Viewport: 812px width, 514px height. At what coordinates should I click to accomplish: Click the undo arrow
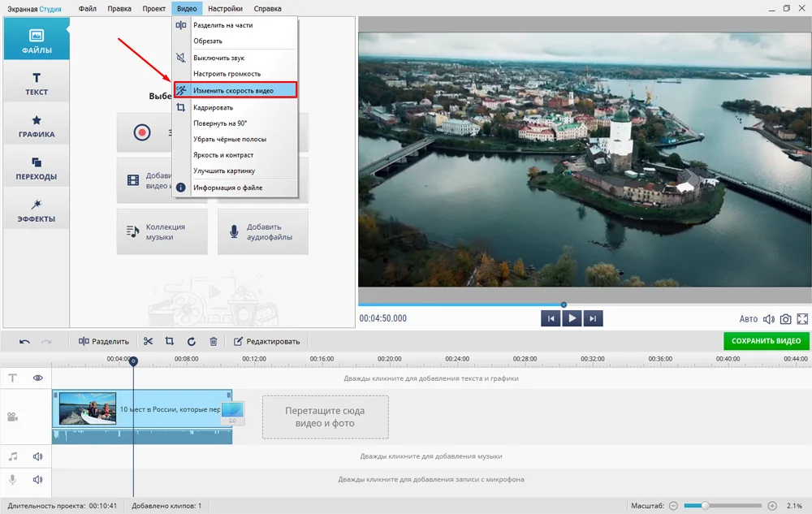24,342
